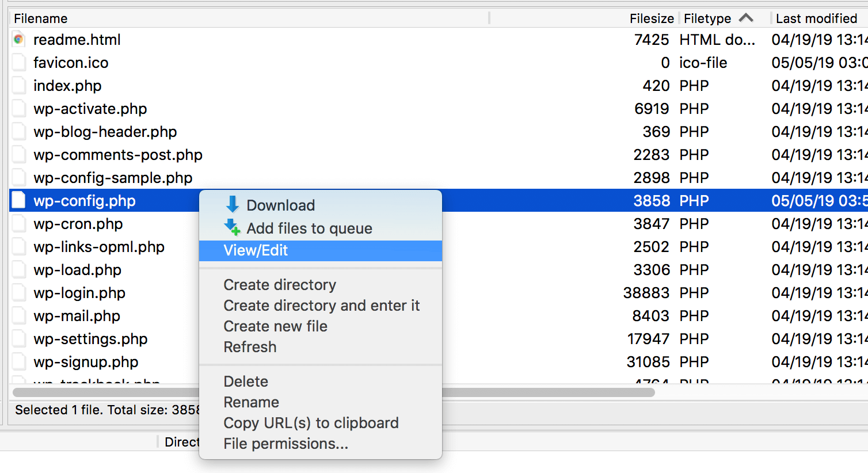Click the file icon beside wp-activate.php
Screen dimensions: 868x473
pyautogui.click(x=18, y=108)
